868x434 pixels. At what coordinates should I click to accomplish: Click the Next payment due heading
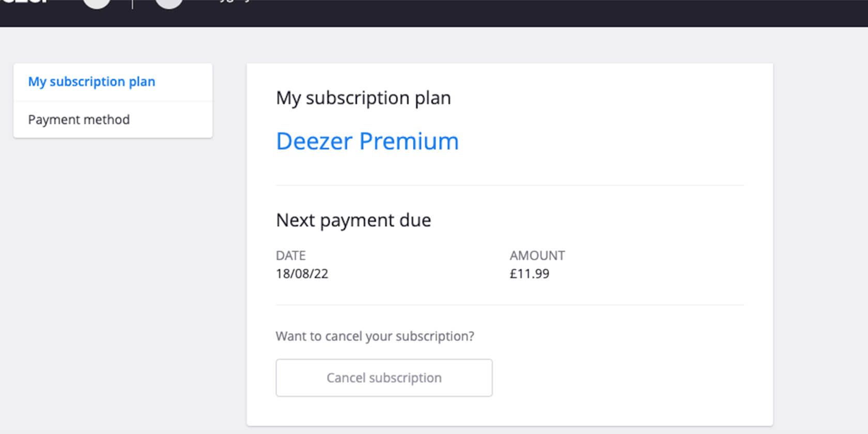pos(353,220)
